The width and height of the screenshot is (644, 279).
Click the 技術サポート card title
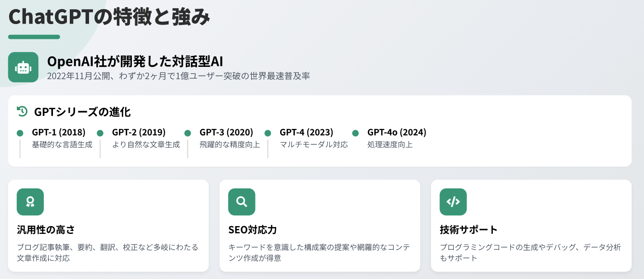(x=468, y=229)
